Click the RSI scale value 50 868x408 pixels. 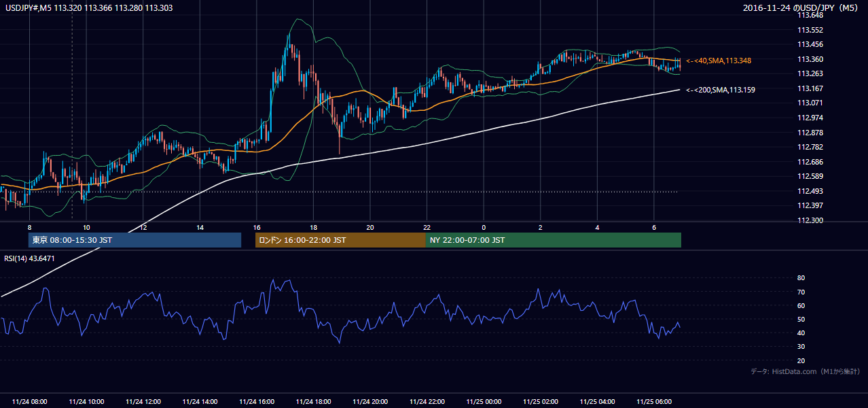801,319
